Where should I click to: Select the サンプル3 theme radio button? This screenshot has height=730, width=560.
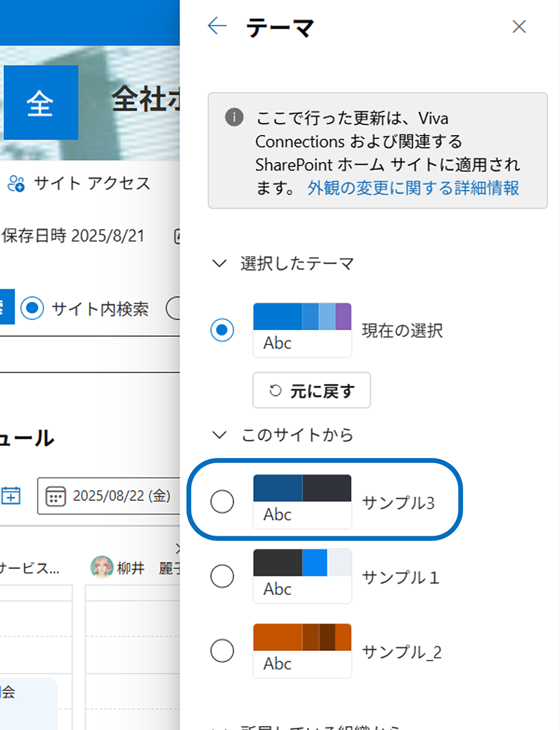pyautogui.click(x=222, y=502)
